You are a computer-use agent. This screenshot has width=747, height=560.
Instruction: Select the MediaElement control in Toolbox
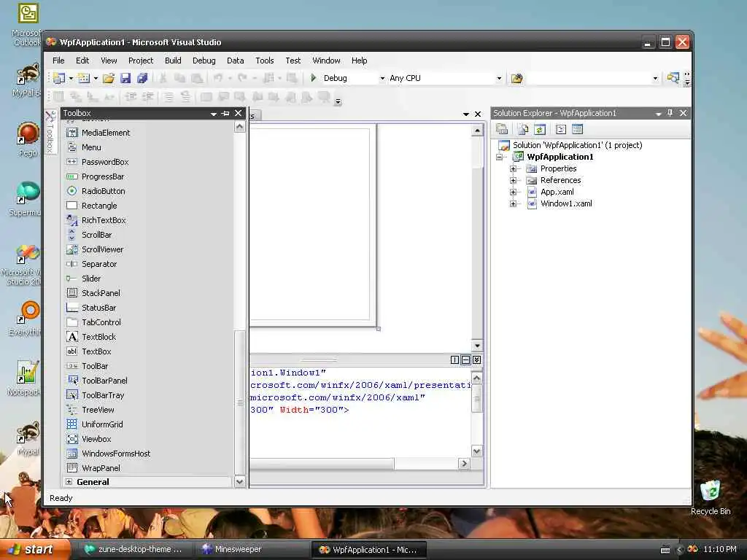(x=105, y=133)
